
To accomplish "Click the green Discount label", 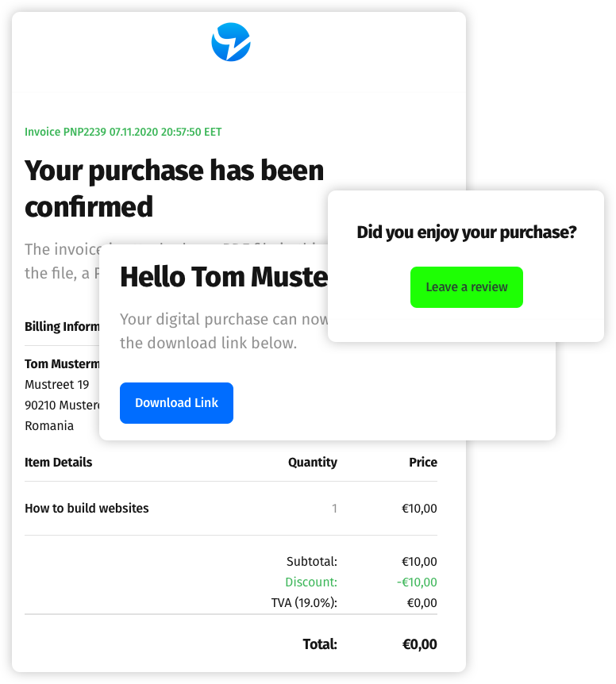I will (311, 582).
